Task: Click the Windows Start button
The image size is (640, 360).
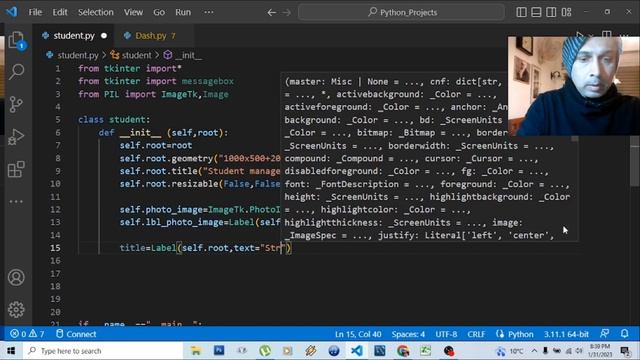Action: [11, 351]
